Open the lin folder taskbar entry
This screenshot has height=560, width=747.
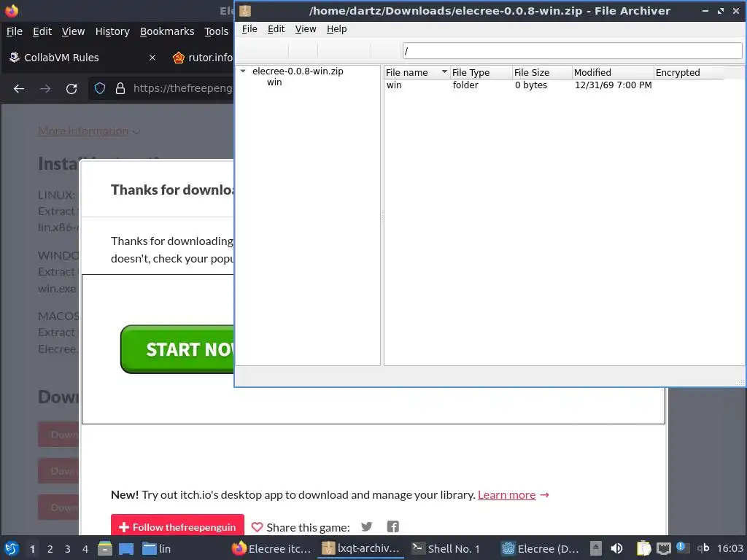[157, 548]
